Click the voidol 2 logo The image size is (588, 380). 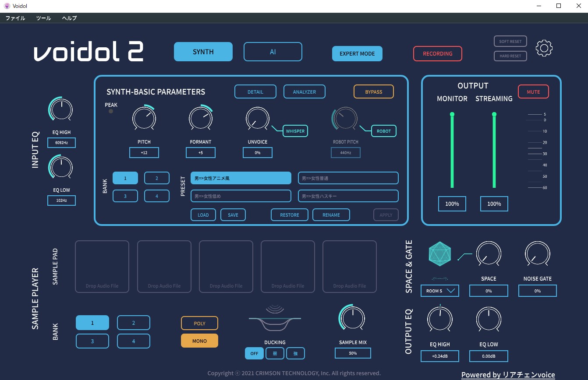(89, 52)
